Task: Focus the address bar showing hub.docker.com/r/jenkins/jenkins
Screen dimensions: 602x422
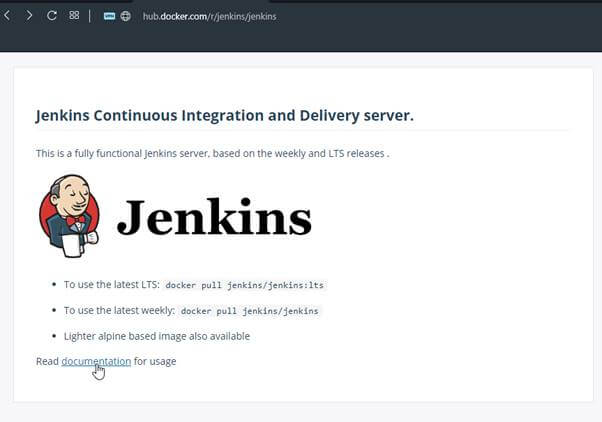Action: click(x=209, y=17)
